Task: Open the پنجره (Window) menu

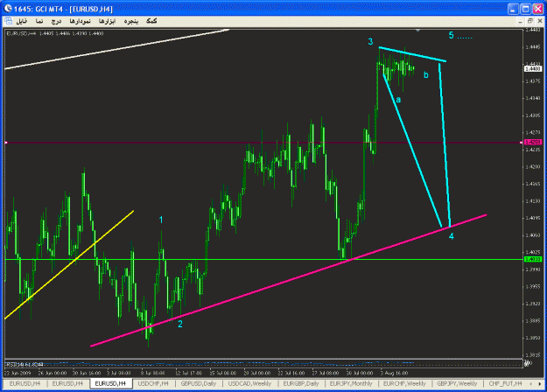Action: coord(131,21)
